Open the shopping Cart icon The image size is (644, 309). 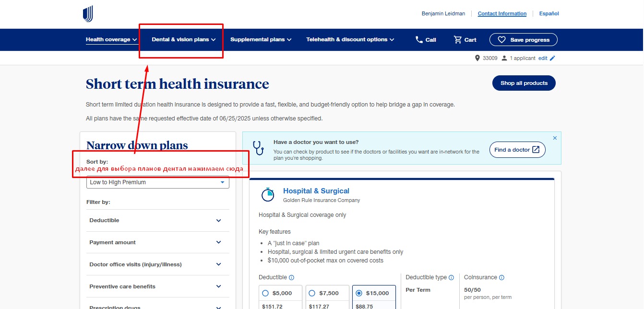click(458, 40)
